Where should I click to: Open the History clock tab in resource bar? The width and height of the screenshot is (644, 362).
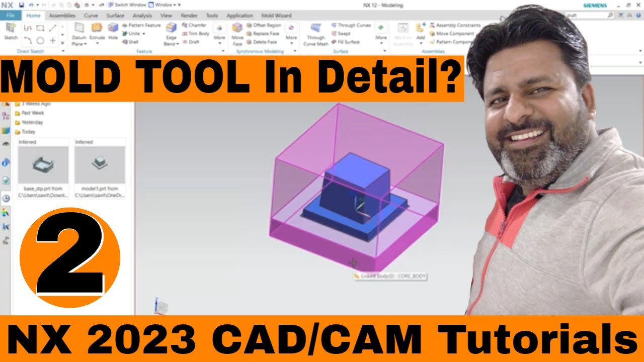6,198
